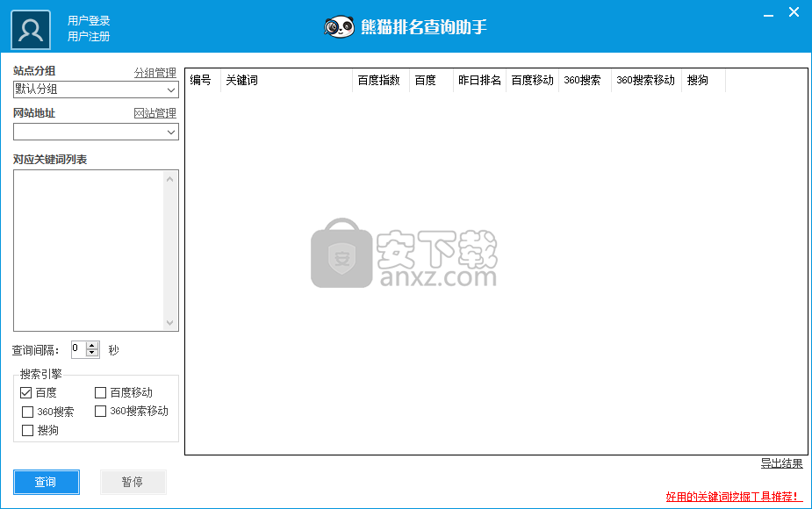Click the 关键词 column header
The height and width of the screenshot is (509, 812).
coord(286,80)
